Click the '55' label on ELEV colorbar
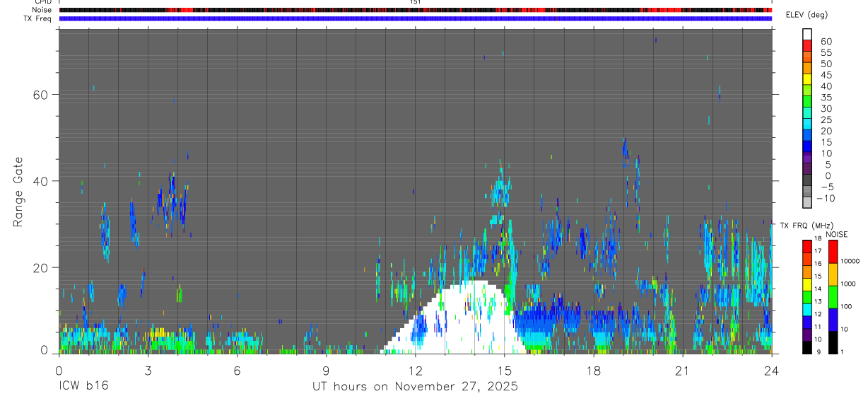This screenshot has width=868, height=401. click(826, 52)
